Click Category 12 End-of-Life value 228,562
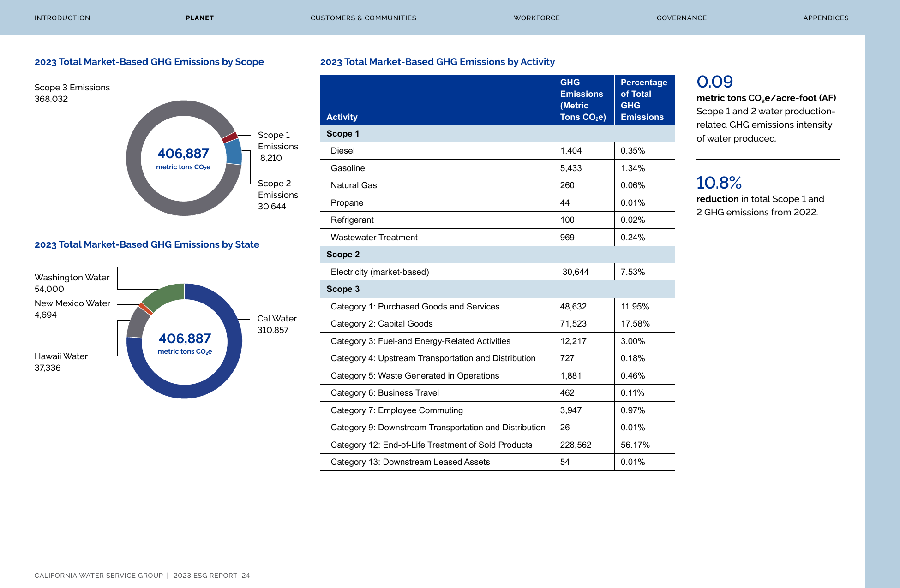The width and height of the screenshot is (900, 588). coord(576,445)
